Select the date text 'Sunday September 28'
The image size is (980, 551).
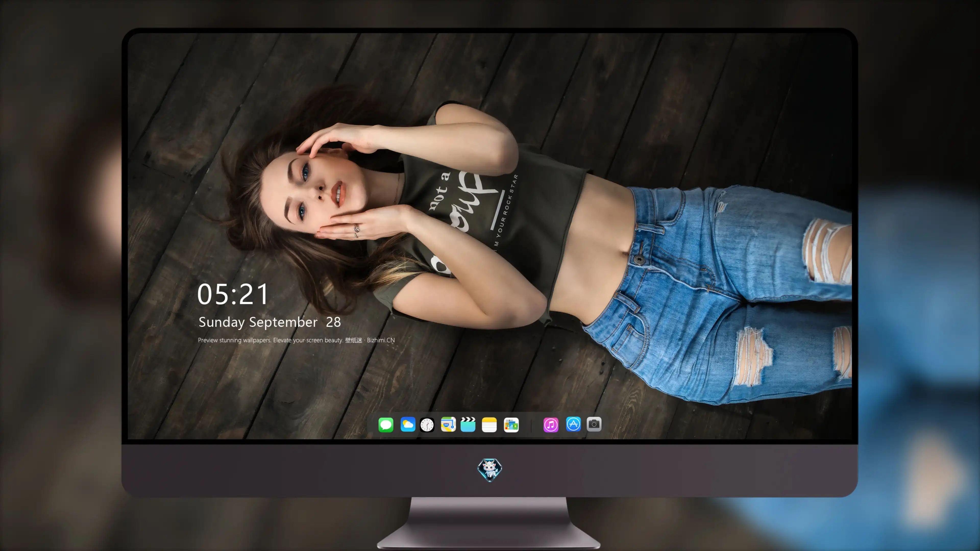[x=270, y=322]
